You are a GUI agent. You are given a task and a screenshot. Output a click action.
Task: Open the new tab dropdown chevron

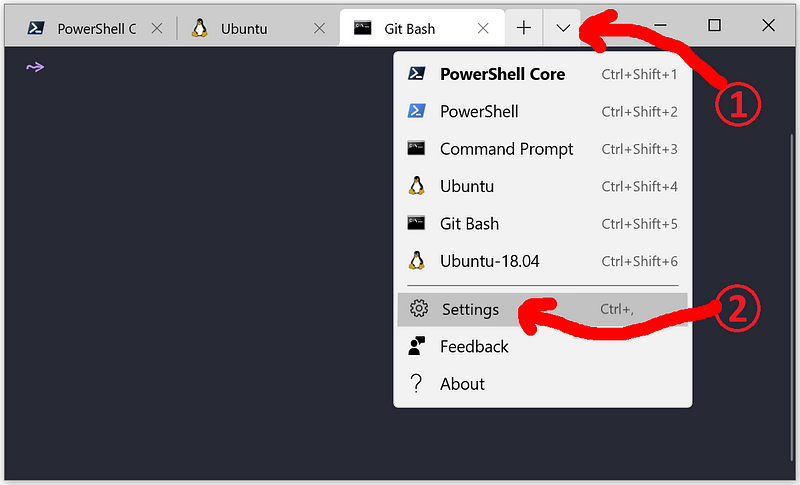pyautogui.click(x=562, y=28)
